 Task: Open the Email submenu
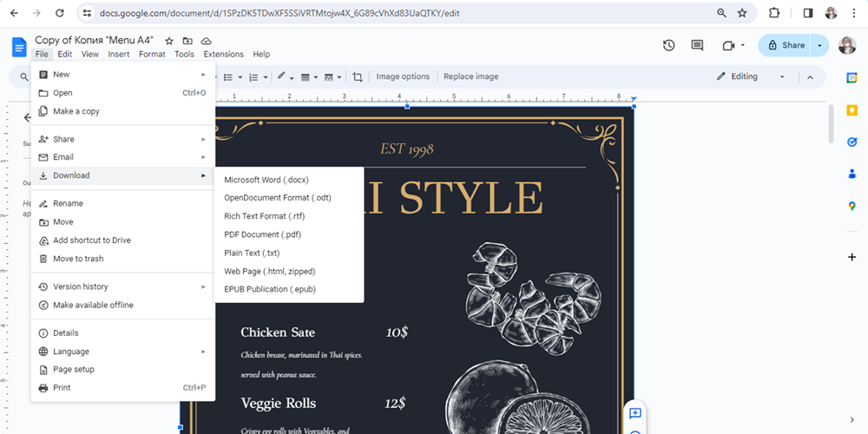click(123, 157)
